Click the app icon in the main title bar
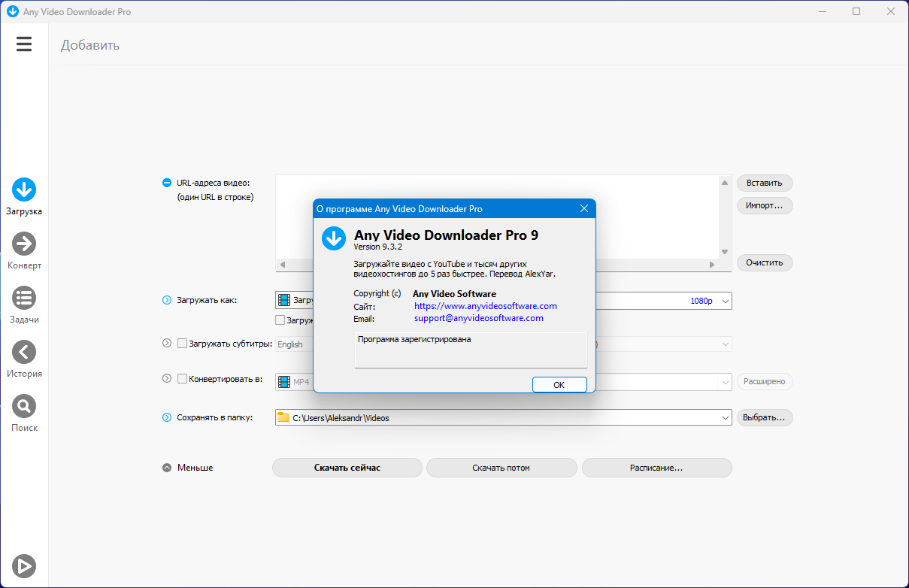 coord(12,12)
